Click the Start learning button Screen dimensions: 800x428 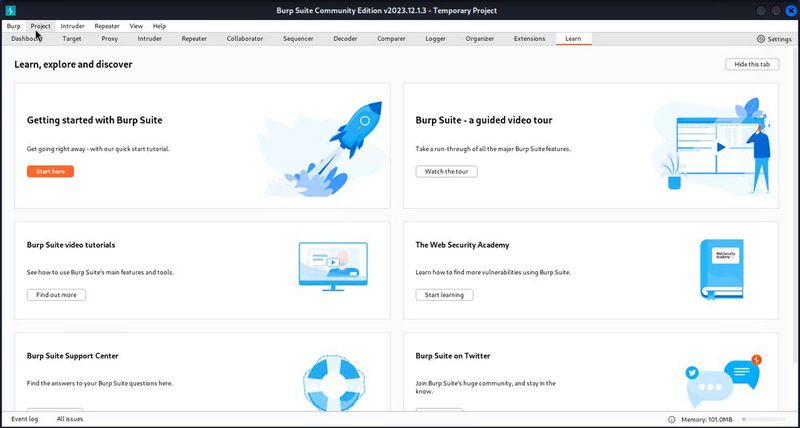[444, 295]
